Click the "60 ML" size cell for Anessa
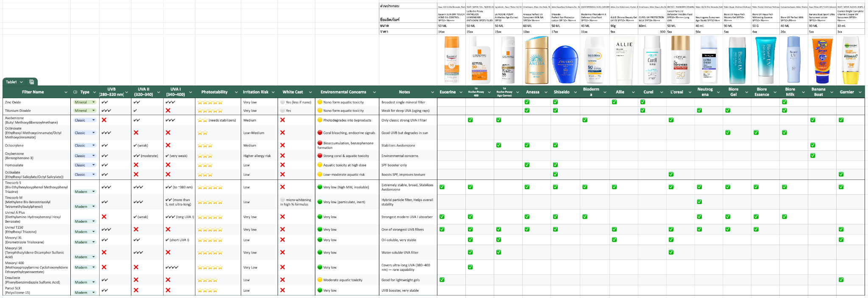This screenshot has height=298, width=868. pos(536,26)
